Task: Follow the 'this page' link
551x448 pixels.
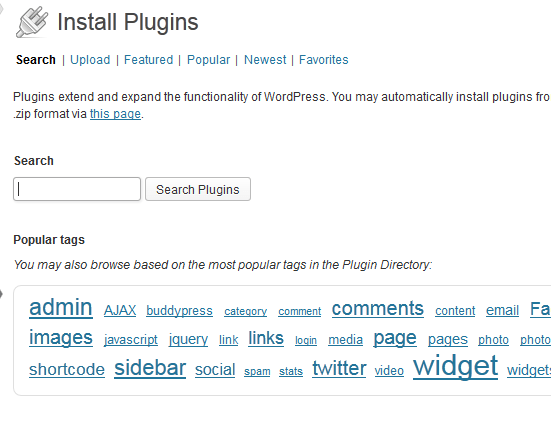Action: tap(115, 114)
